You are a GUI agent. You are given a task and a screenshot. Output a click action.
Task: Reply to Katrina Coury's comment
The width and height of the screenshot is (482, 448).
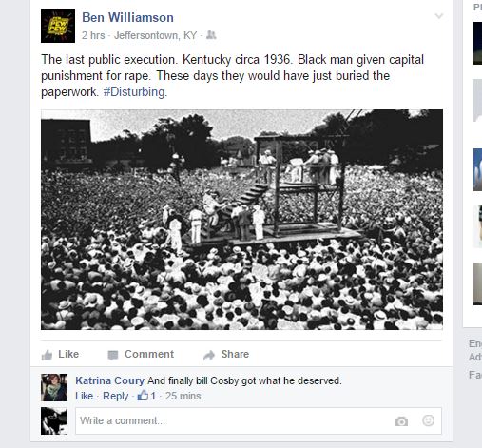(116, 396)
